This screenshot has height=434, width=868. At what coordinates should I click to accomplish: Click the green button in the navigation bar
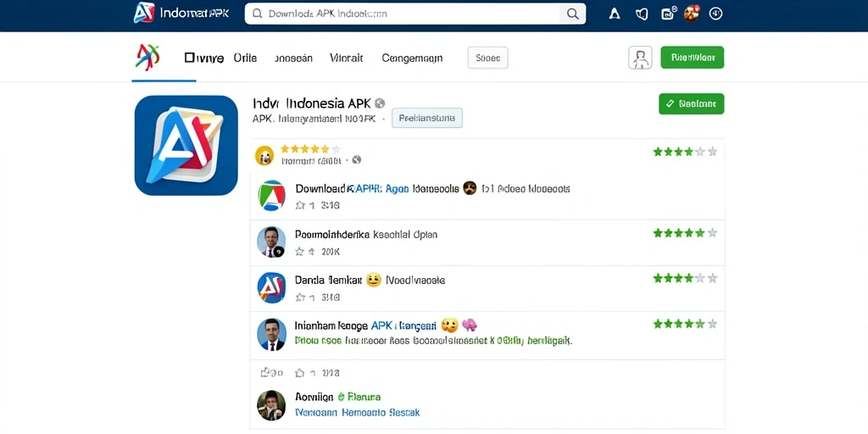pyautogui.click(x=692, y=58)
